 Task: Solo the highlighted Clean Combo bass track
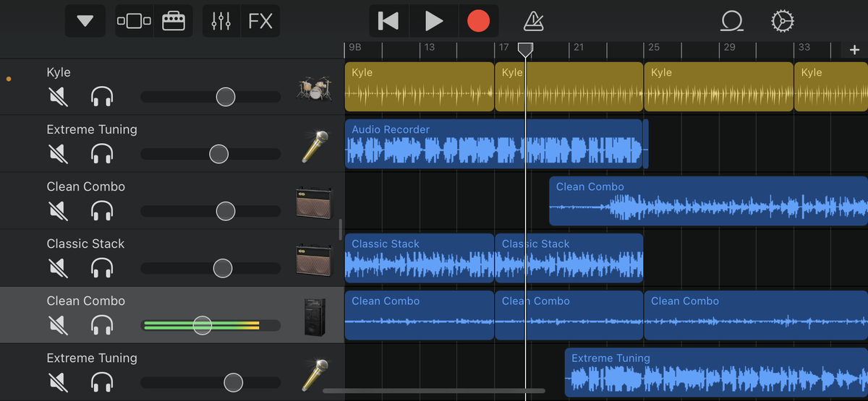102,325
